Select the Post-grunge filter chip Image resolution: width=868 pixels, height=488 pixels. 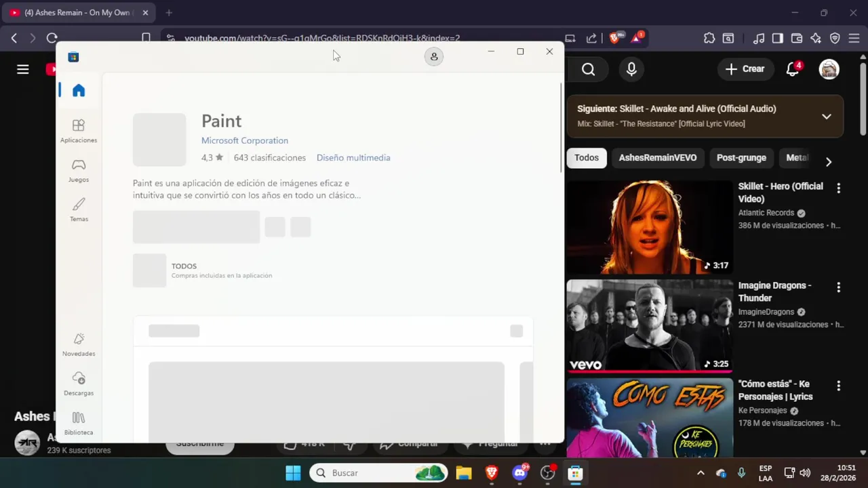pyautogui.click(x=741, y=158)
